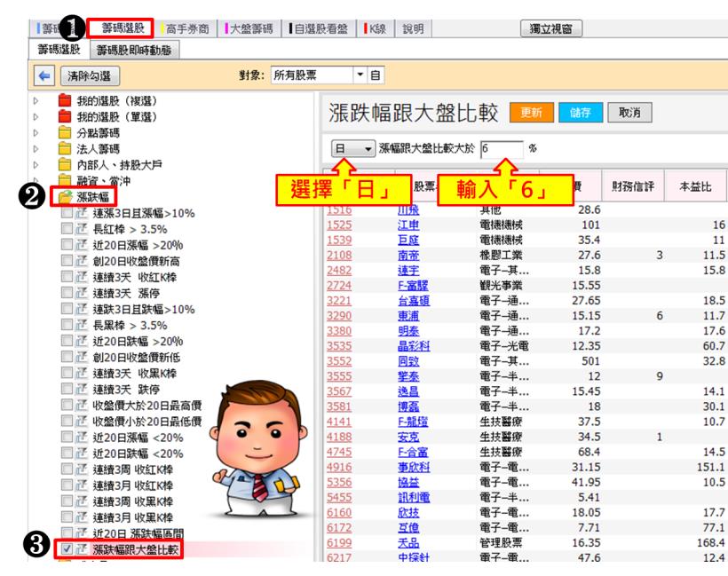Click the red 我的選股（單選）folder icon
Screen dimensions: 728x576
click(64, 116)
